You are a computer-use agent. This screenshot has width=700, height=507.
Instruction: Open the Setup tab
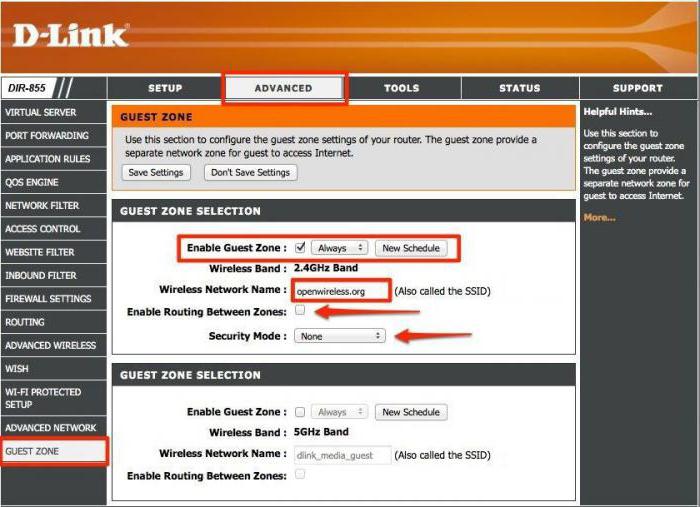pyautogui.click(x=165, y=88)
